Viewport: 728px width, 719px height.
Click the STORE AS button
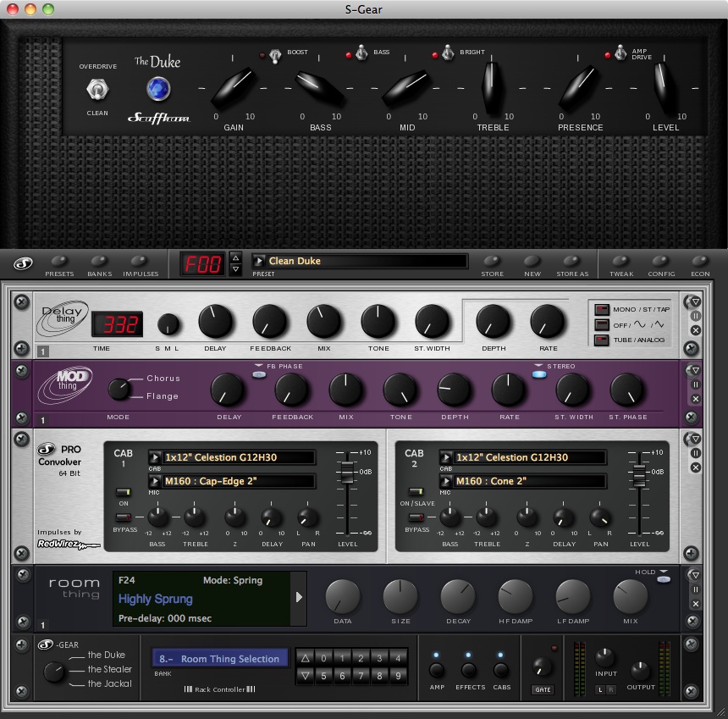coord(571,261)
